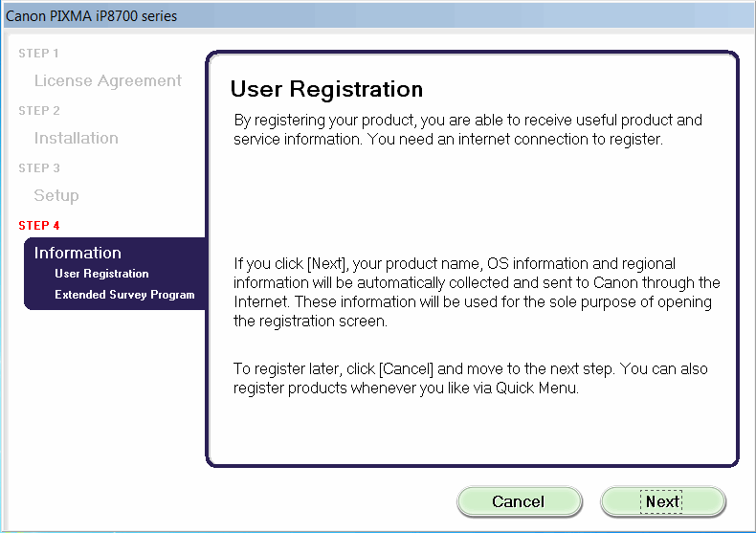
Task: Open User Registration sub-item in sidebar
Action: coord(101,274)
